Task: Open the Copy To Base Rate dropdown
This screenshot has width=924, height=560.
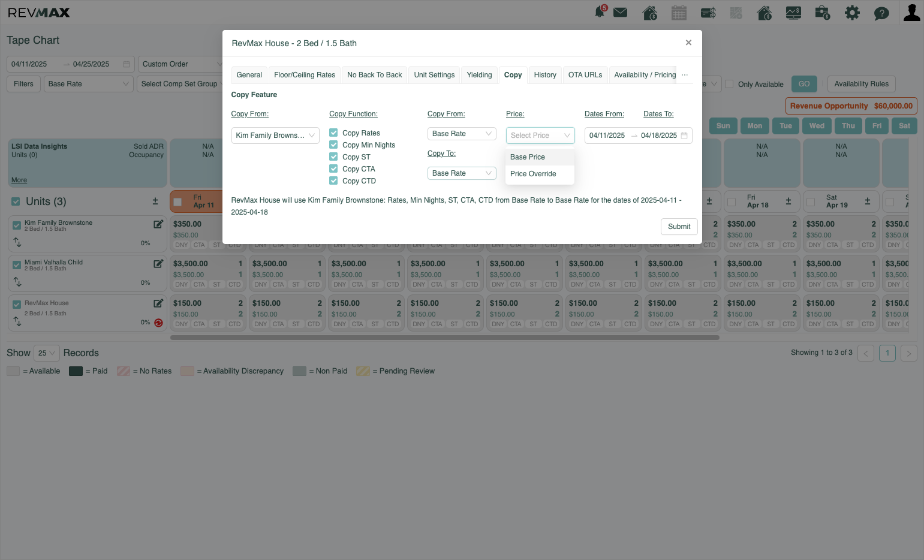Action: tap(462, 173)
